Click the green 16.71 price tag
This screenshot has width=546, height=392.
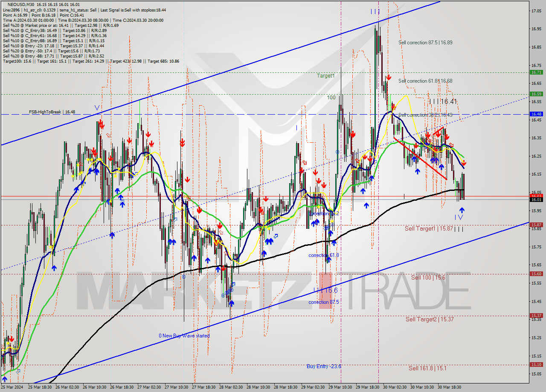point(536,72)
